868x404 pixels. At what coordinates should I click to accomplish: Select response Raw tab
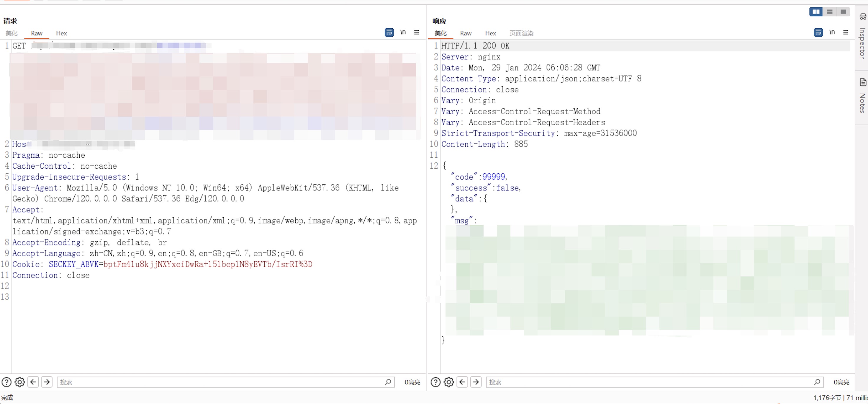tap(466, 33)
